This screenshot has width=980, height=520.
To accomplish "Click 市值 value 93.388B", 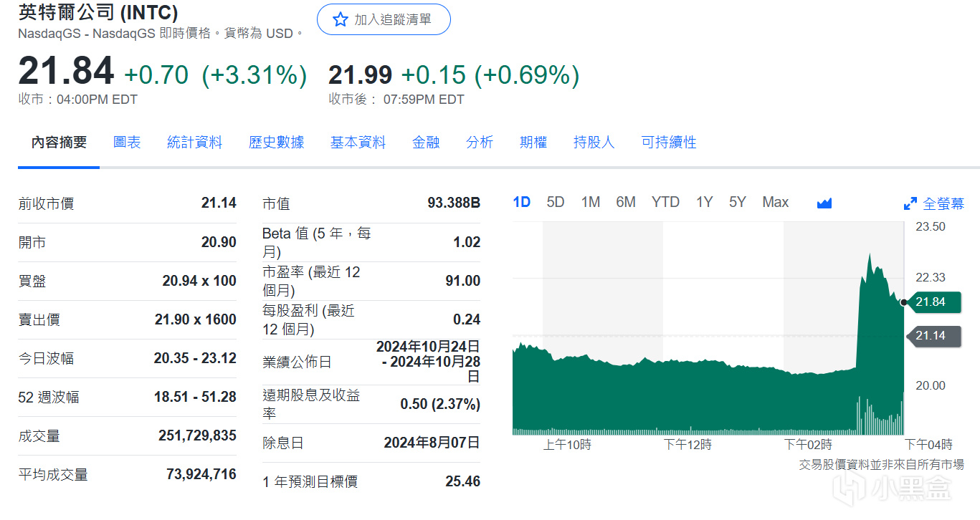I will (454, 203).
